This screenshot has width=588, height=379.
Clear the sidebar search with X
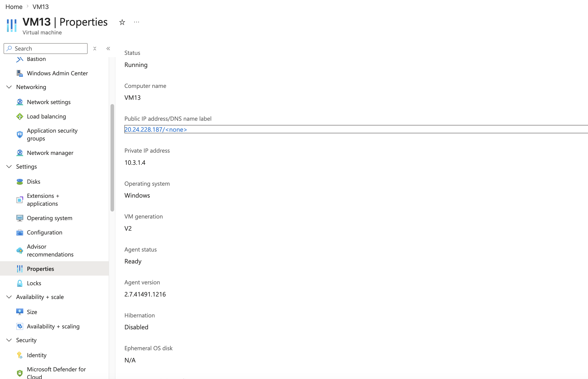(x=95, y=49)
